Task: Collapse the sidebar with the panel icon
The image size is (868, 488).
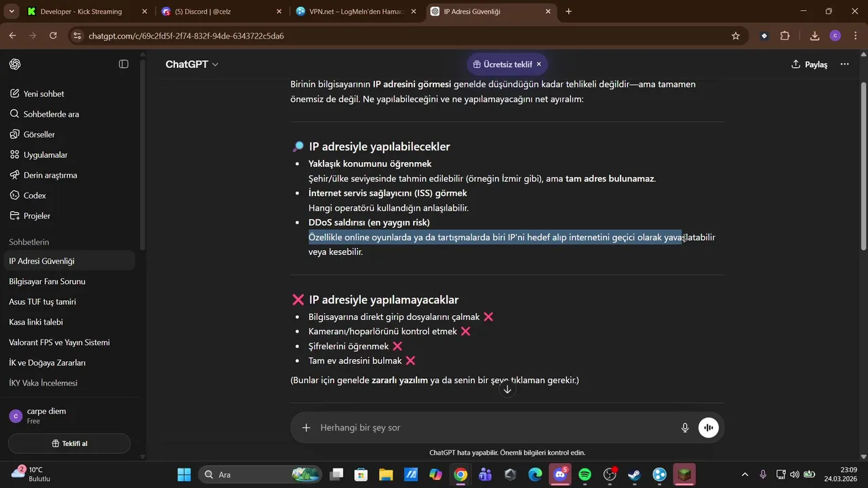Action: tap(123, 64)
